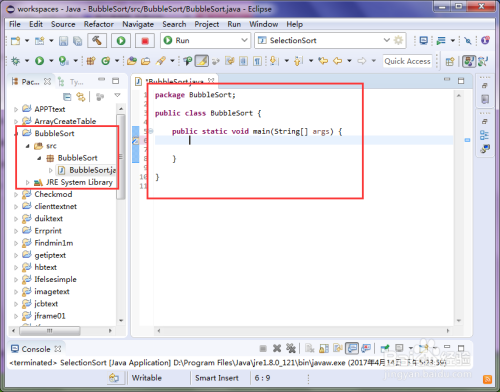Click Remove Launch X icon in Console
The width and height of the screenshot is (500, 392).
277,349
